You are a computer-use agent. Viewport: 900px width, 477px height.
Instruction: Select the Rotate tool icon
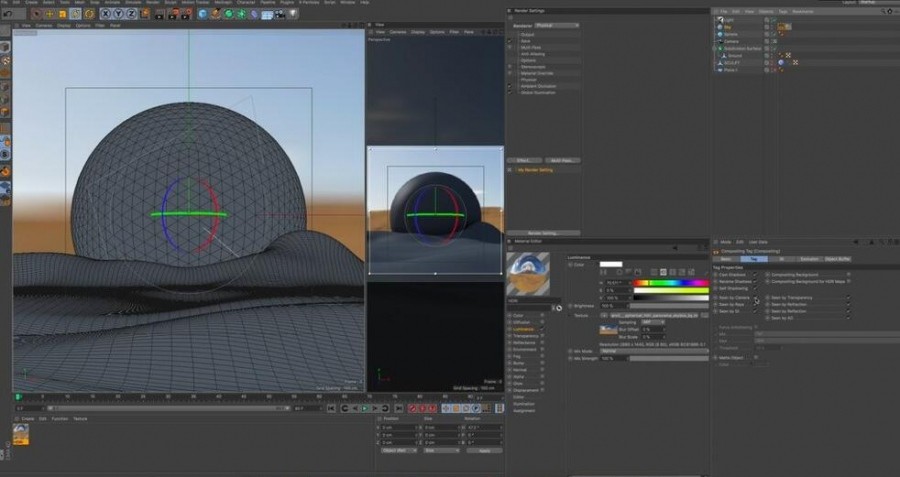[75, 14]
